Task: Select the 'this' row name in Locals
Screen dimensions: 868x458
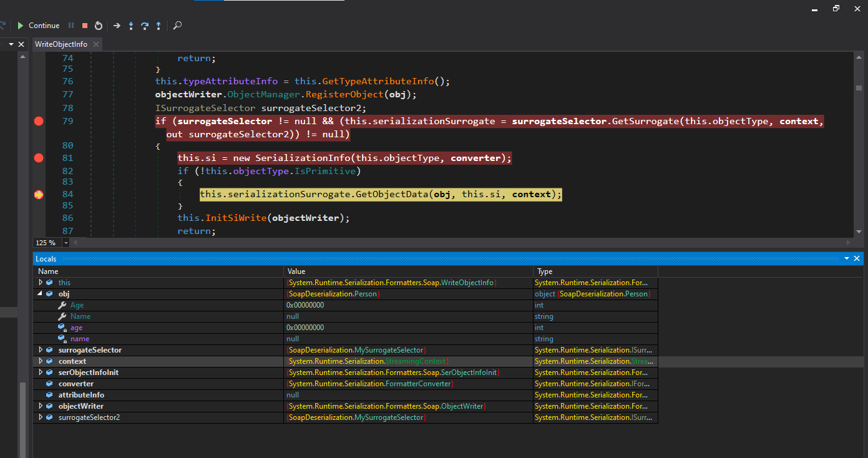Action: pos(64,283)
